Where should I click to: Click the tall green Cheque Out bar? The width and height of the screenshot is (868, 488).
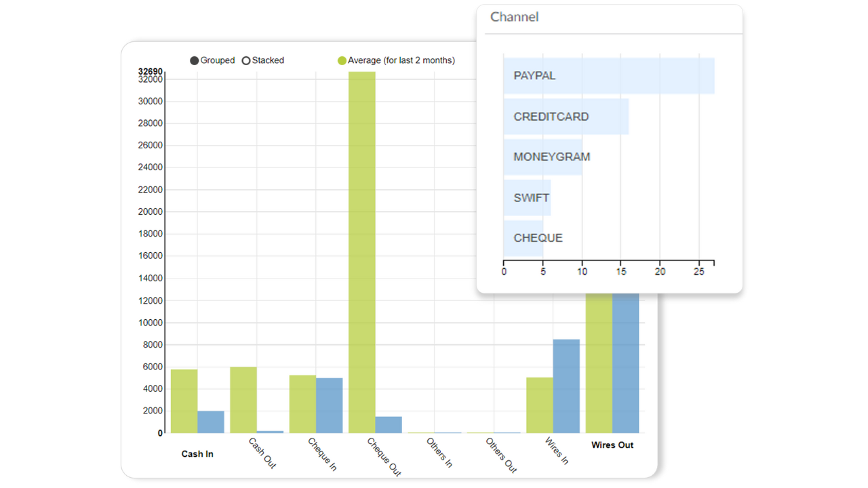[362, 252]
